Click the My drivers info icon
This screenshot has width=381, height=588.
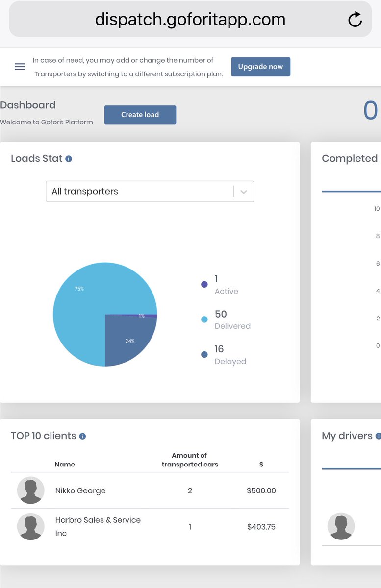point(378,436)
